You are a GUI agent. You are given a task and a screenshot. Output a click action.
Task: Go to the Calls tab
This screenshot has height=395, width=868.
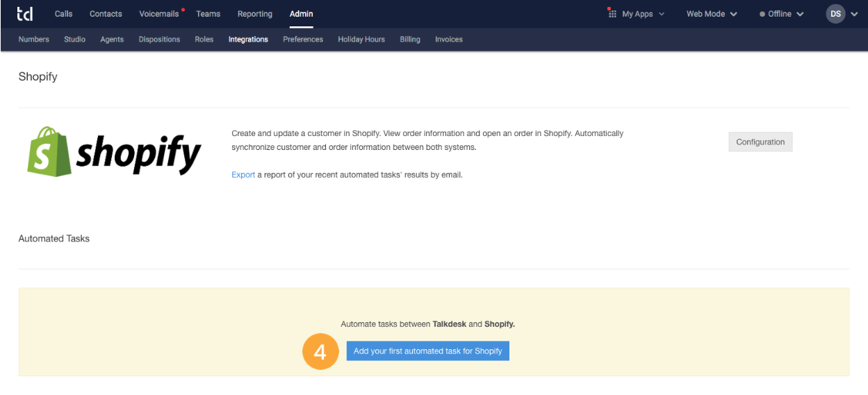63,14
